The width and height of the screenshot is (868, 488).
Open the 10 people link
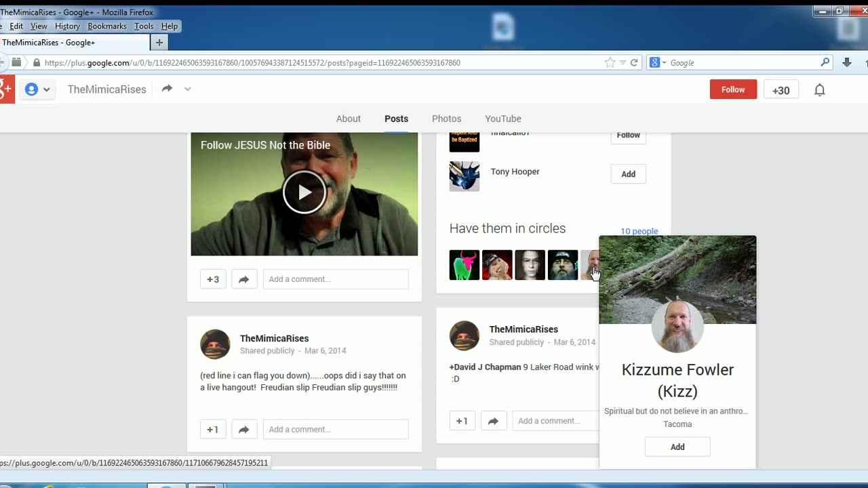[639, 231]
